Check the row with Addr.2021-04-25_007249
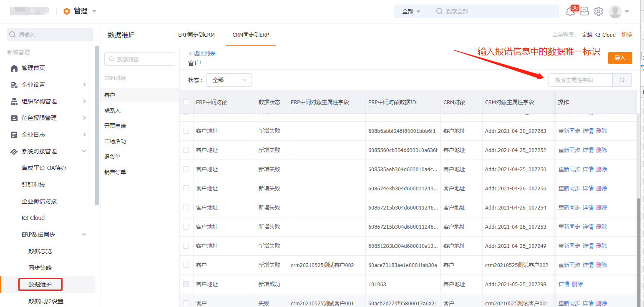The image size is (644, 307). [x=186, y=246]
